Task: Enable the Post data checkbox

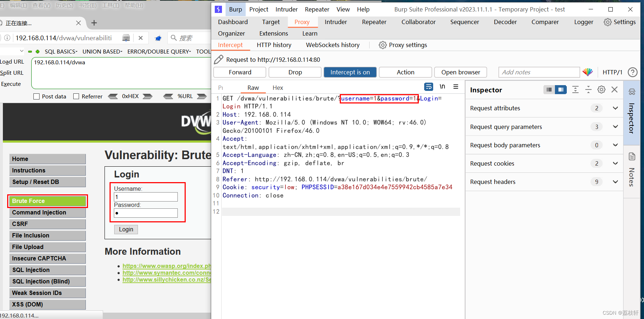Action: [36, 96]
